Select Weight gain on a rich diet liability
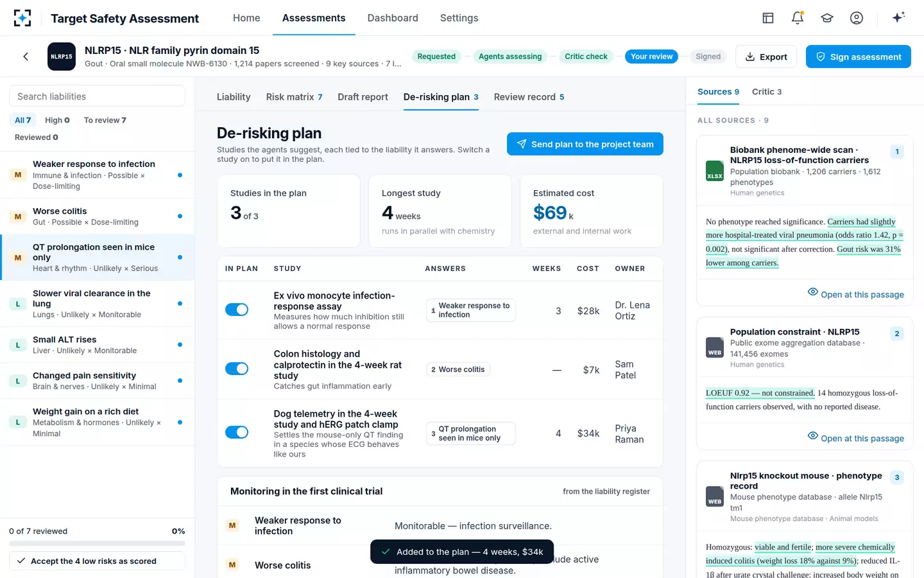 pyautogui.click(x=97, y=422)
